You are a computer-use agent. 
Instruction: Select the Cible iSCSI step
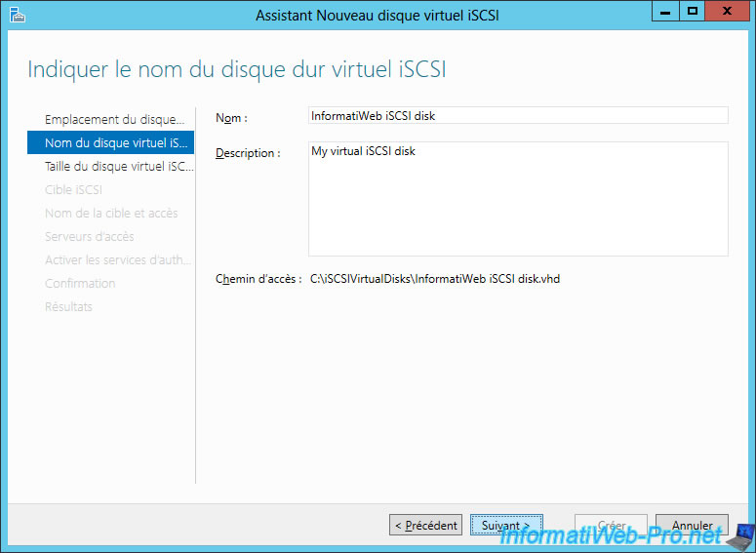[73, 189]
